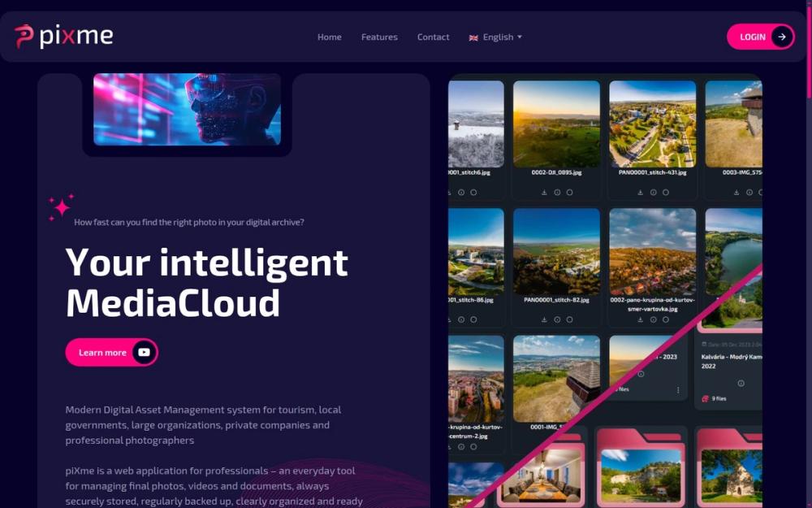The image size is (812, 508).
Task: Click the download icon under 0002-DJI_0895.jpg
Action: click(x=544, y=193)
